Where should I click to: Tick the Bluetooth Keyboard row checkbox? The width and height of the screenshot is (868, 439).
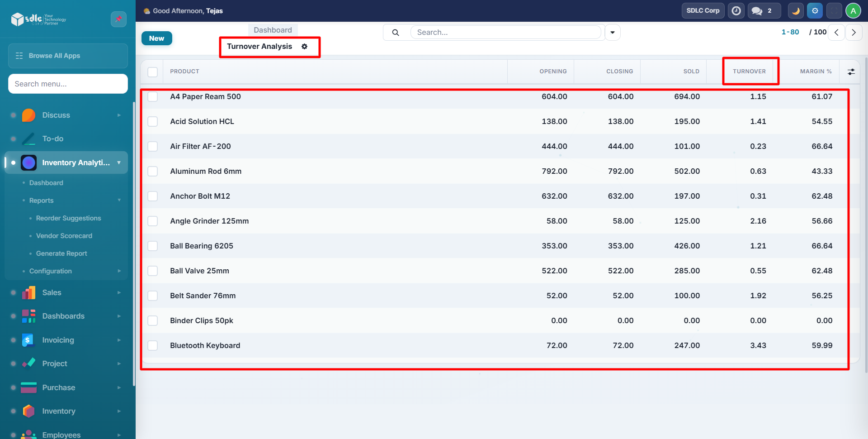pyautogui.click(x=153, y=346)
